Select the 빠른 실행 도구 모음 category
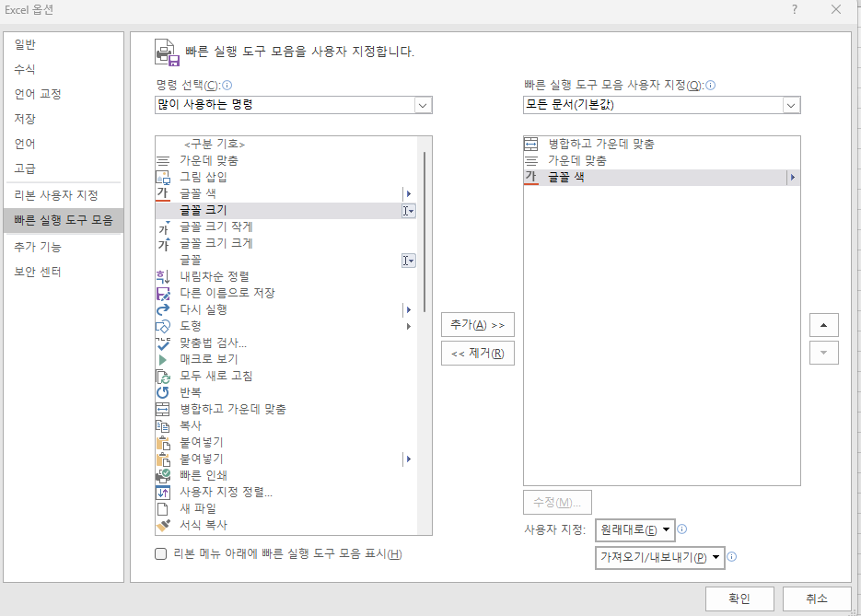The width and height of the screenshot is (861, 616). click(x=64, y=220)
